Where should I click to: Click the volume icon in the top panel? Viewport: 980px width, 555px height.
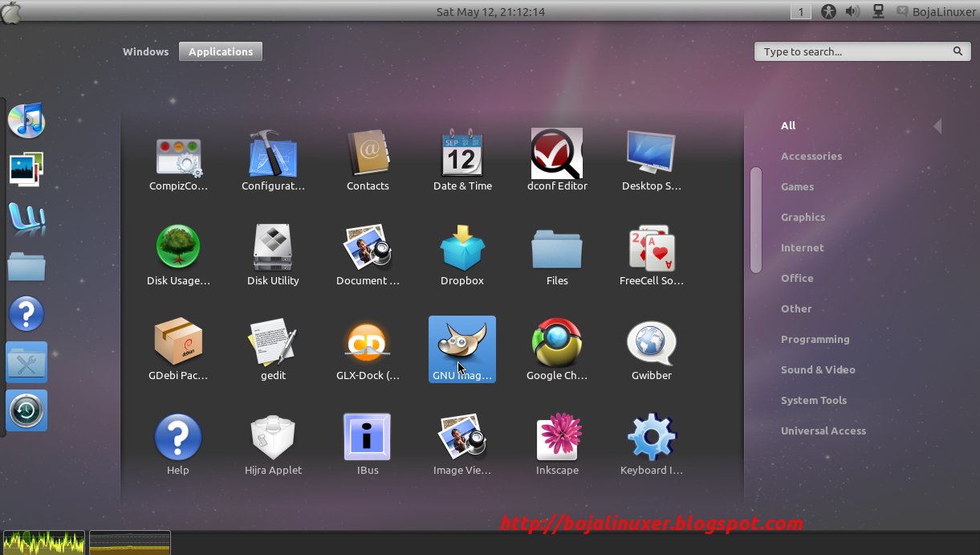pyautogui.click(x=852, y=11)
